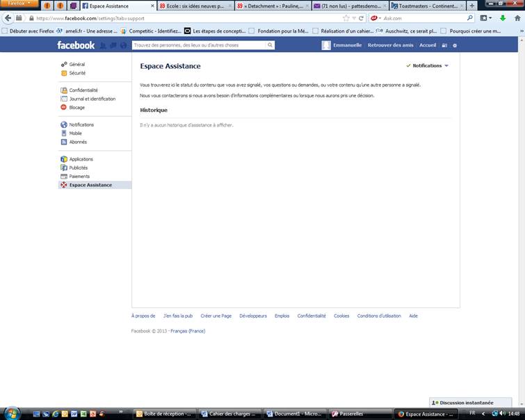
Task: Open Créer une Page footer link
Action: [216, 316]
